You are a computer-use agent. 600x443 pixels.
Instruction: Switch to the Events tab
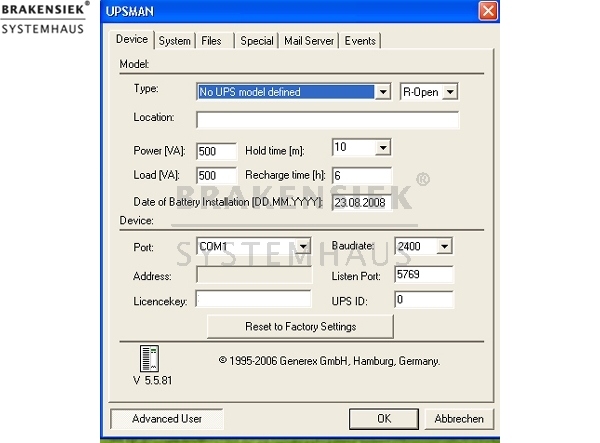(360, 41)
